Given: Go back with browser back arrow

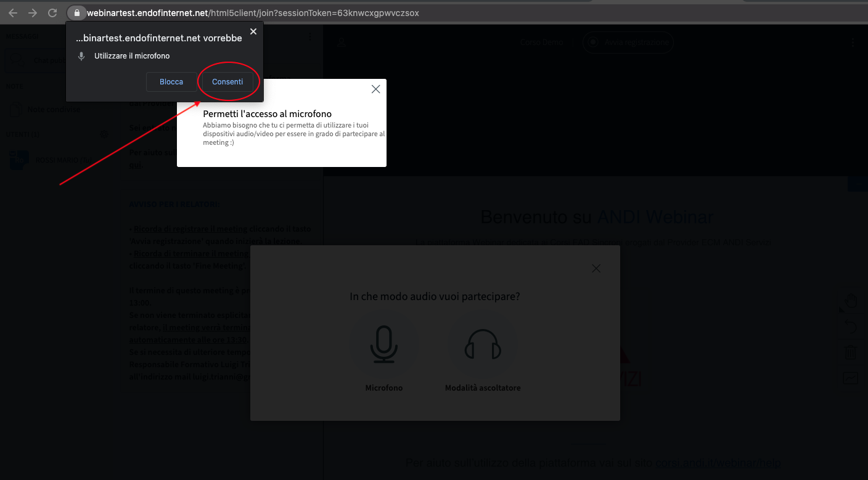Looking at the screenshot, I should (13, 13).
